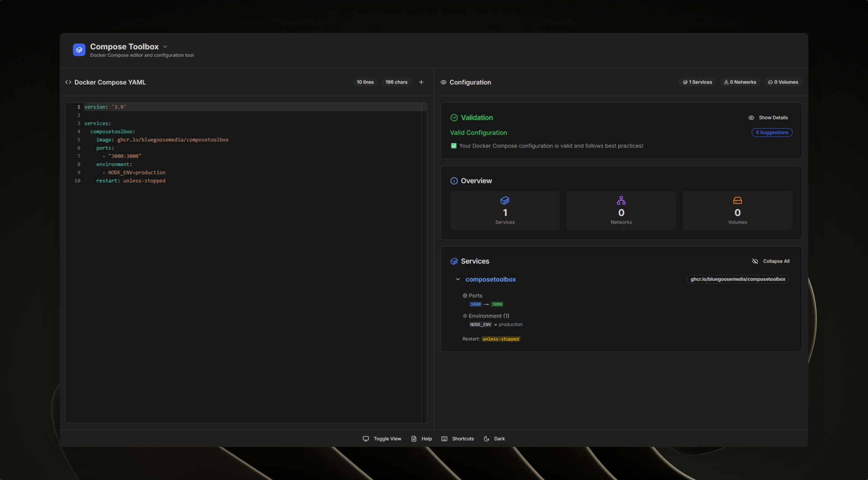Click the 10 lines counter badge

365,82
